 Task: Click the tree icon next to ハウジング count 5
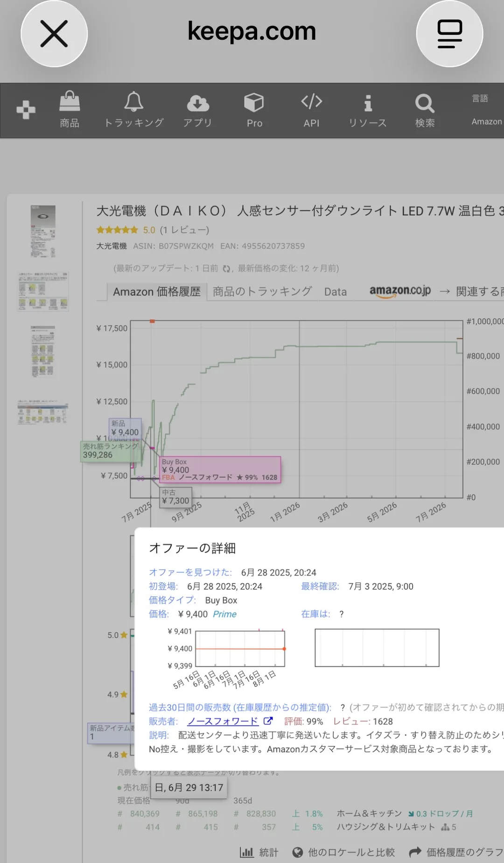pyautogui.click(x=445, y=827)
